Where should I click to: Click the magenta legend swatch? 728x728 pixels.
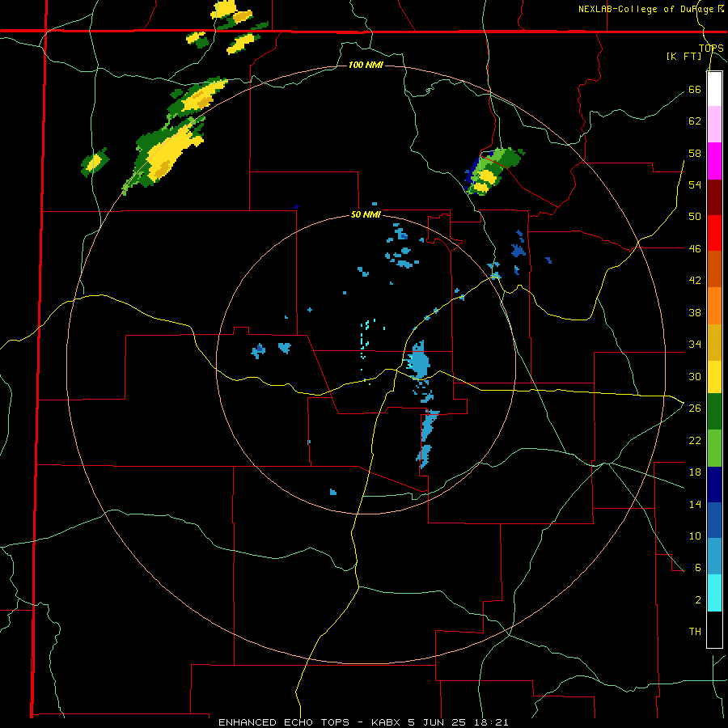[x=714, y=161]
